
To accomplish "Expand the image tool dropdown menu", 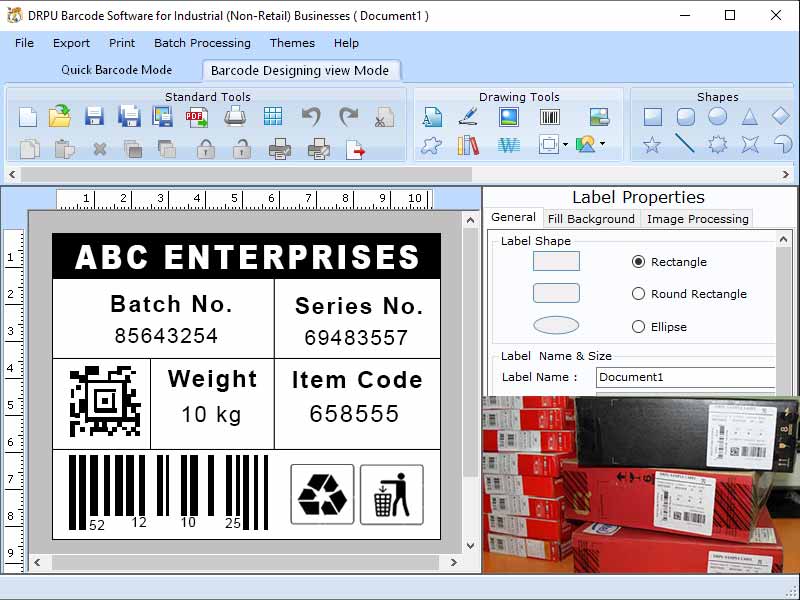I will [602, 144].
